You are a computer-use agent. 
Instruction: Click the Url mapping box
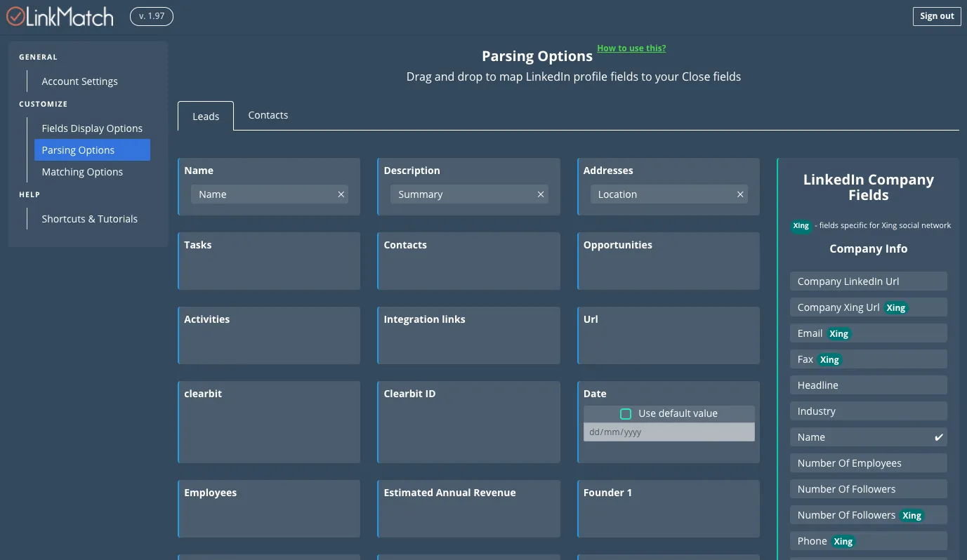pos(669,335)
